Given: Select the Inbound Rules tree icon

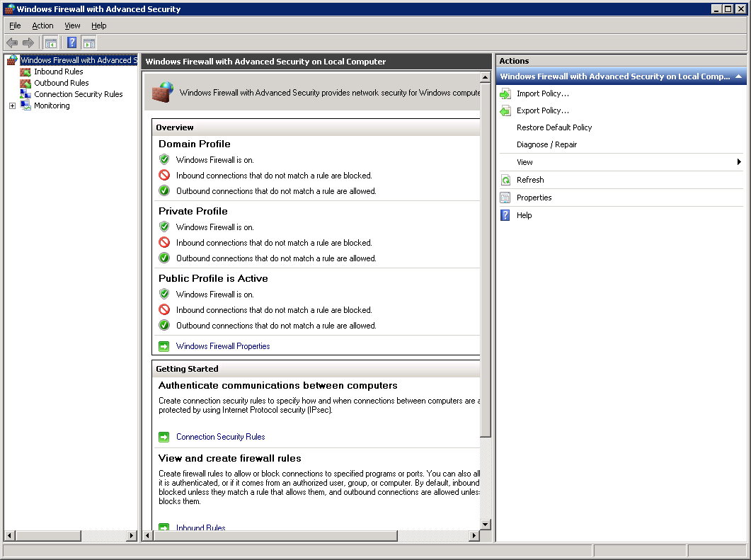Looking at the screenshot, I should pyautogui.click(x=25, y=72).
